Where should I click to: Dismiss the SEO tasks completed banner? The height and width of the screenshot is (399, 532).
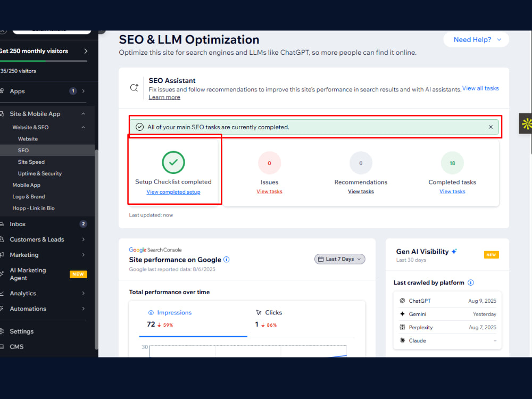491,127
